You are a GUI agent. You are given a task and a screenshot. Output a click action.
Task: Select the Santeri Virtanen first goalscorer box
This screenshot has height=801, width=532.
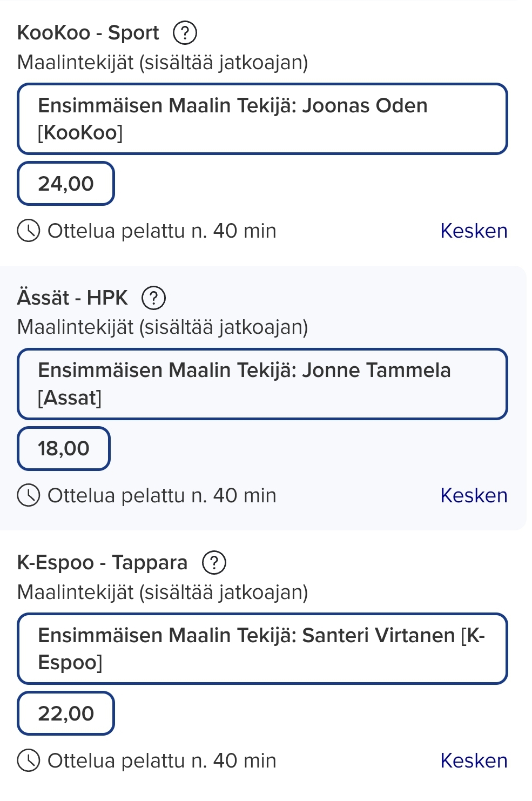point(262,649)
